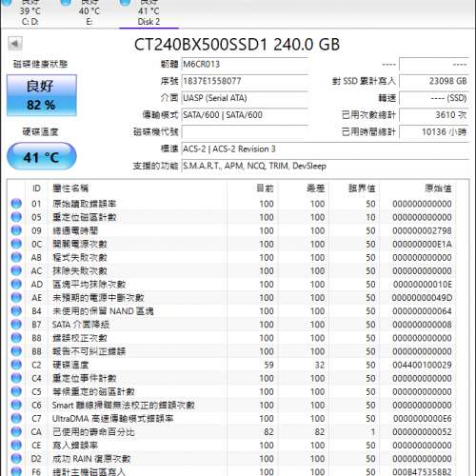Image resolution: width=476 pixels, height=476 pixels.
Task: Click the total SSD writes value 23098 GB
Action: [x=434, y=81]
